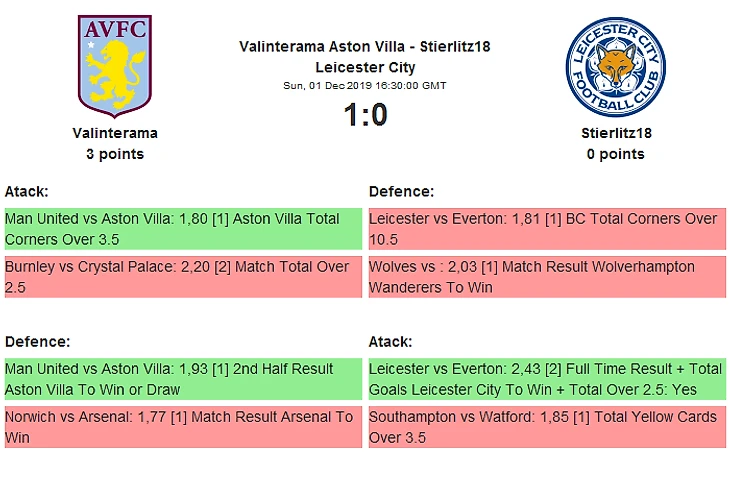The image size is (730, 480).
Task: Select the Burnley vs Crystal Palace bet row
Action: pos(183,277)
